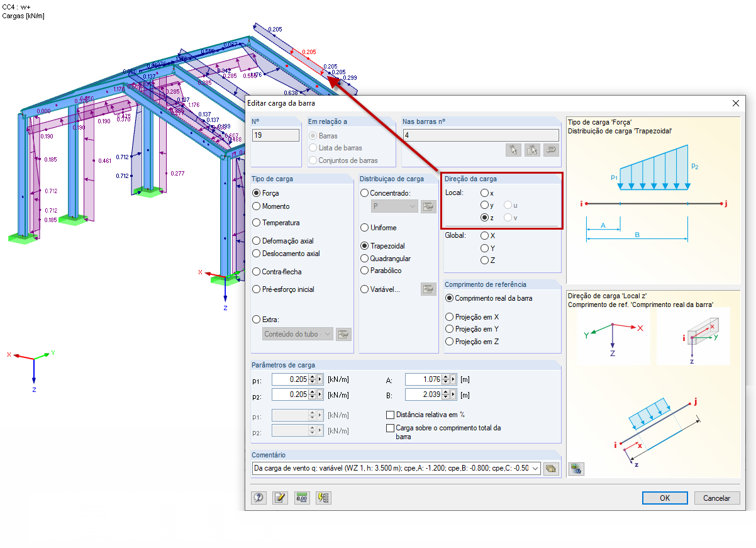The width and height of the screenshot is (756, 548).
Task: Open the arrow menu beside parameter A
Action: [453, 379]
